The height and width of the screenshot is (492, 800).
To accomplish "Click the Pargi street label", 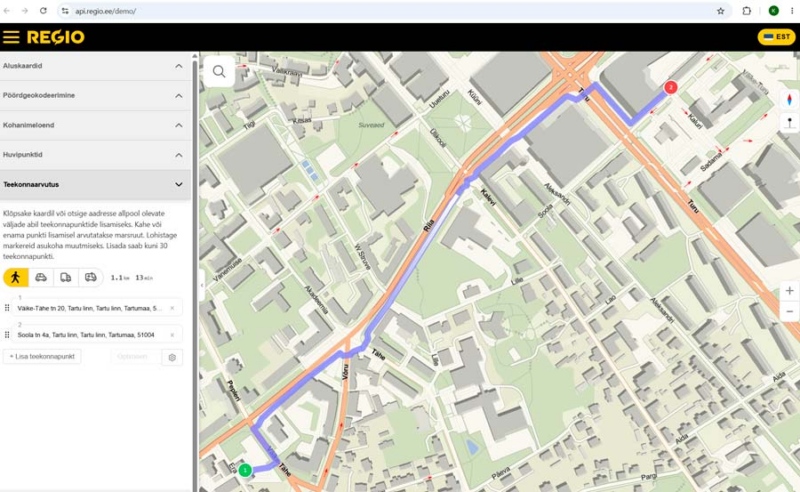I will pyautogui.click(x=648, y=477).
